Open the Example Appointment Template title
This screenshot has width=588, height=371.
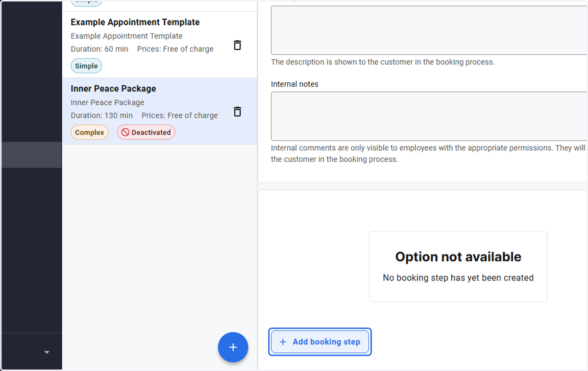click(x=135, y=22)
